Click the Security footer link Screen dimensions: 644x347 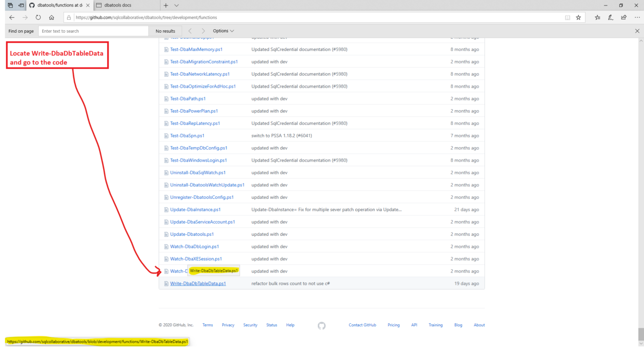(x=250, y=325)
